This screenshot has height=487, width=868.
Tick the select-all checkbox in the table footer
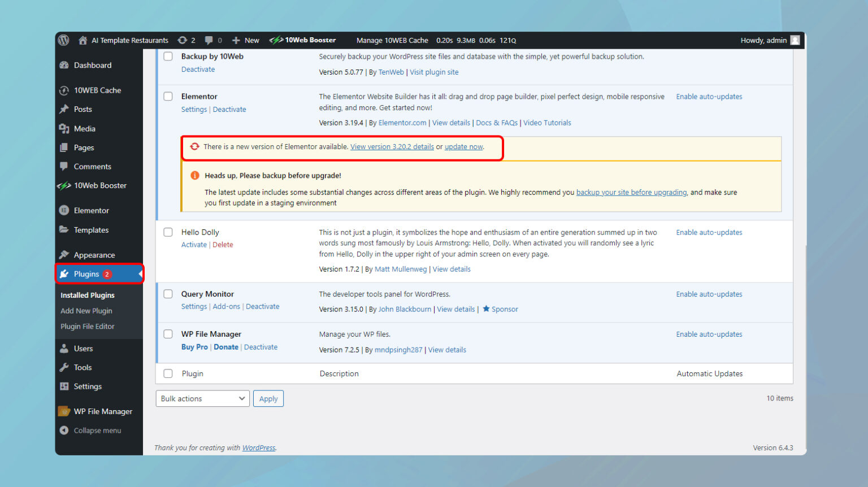[168, 373]
